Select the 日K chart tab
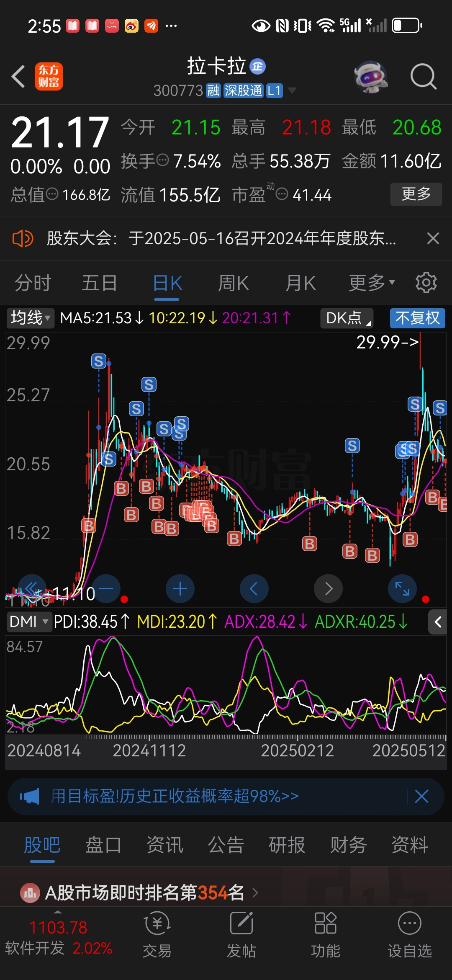 click(x=167, y=284)
